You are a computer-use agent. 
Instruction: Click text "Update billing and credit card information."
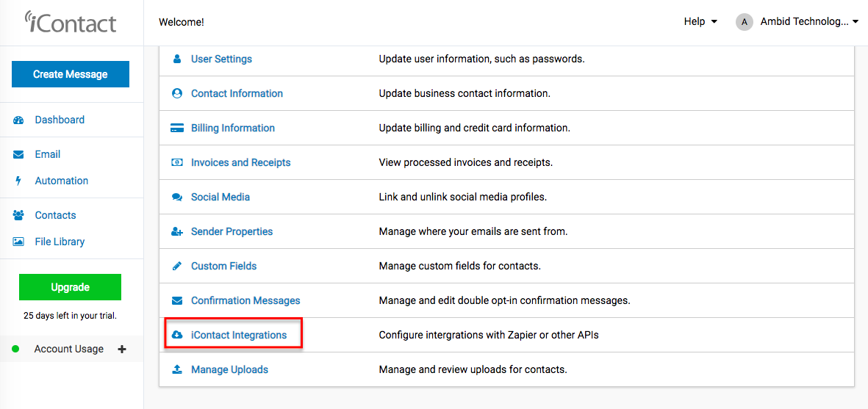click(x=474, y=129)
